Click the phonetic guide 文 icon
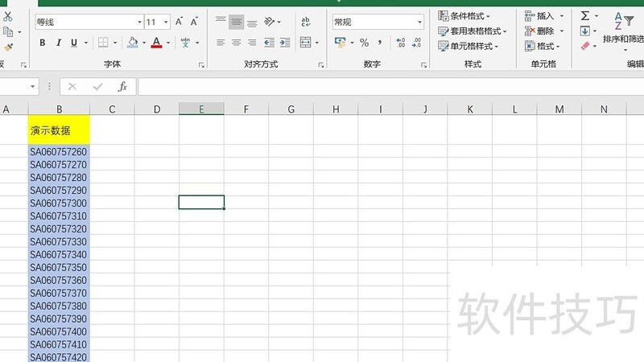 point(185,43)
